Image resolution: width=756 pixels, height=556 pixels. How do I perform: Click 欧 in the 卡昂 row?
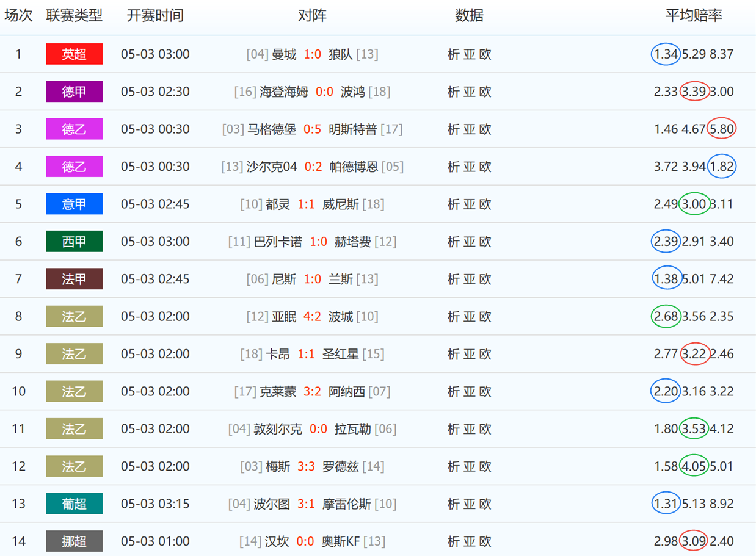click(x=485, y=354)
